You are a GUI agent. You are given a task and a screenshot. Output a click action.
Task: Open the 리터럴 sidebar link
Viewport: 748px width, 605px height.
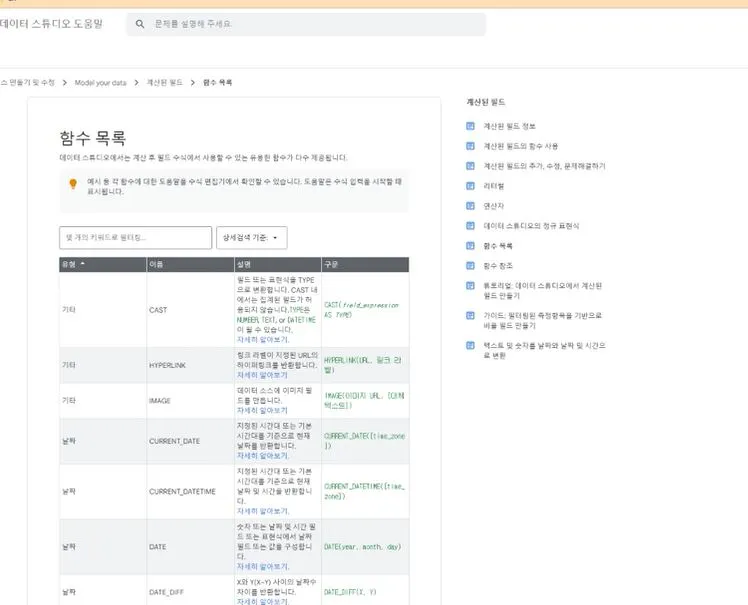(494, 186)
